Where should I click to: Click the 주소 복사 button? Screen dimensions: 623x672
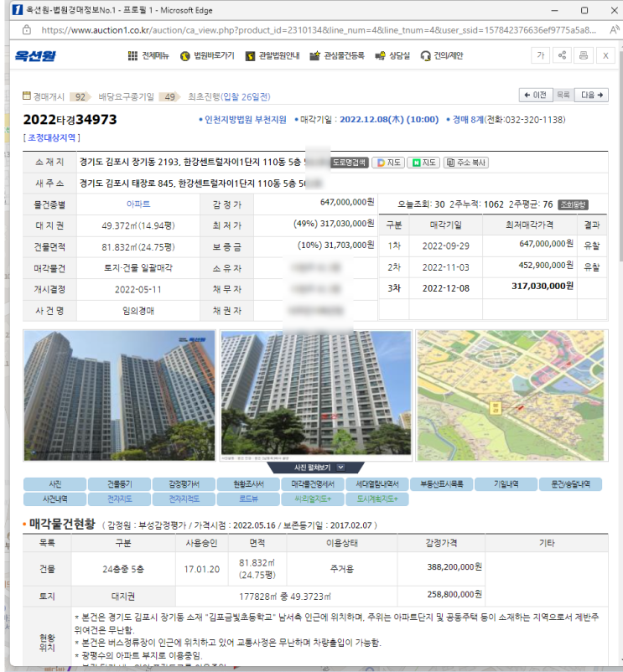coord(465,163)
